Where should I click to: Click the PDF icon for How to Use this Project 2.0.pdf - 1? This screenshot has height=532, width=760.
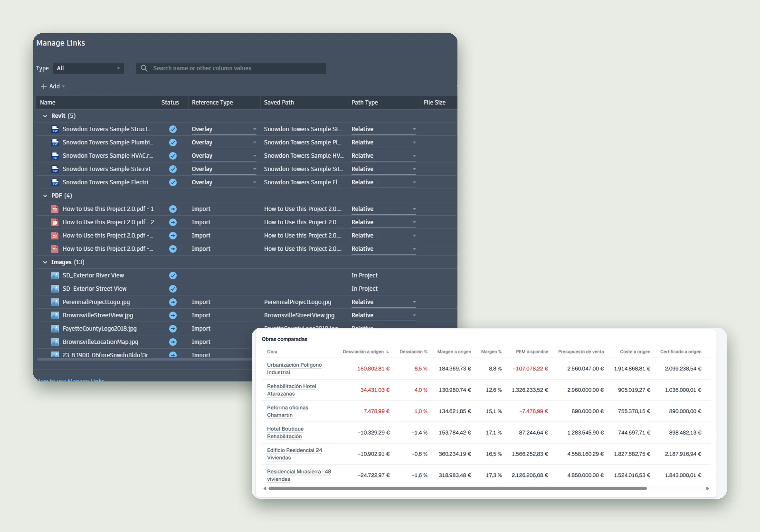55,209
